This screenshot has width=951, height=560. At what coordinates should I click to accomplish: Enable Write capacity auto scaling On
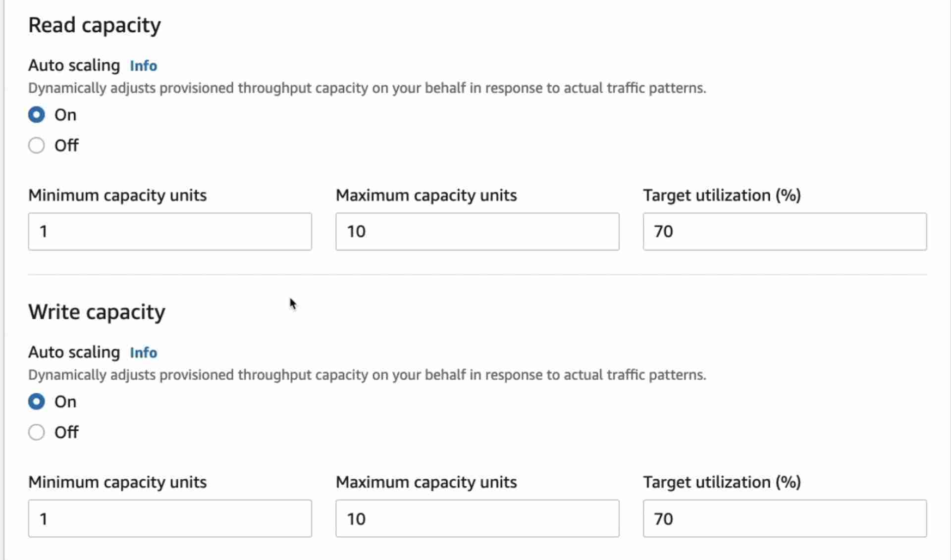click(x=37, y=402)
